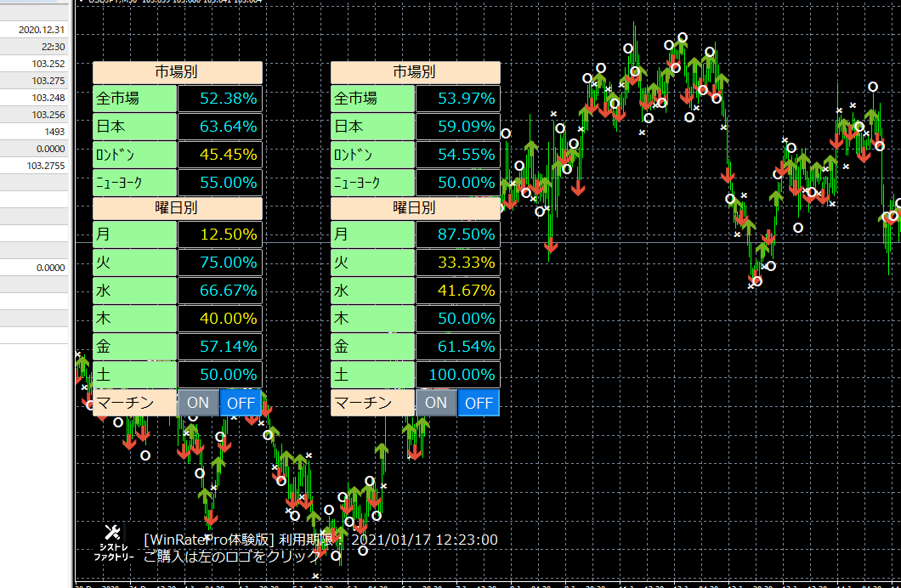Click 月 label in left panel
Screen dimensions: 901x588
pos(134,235)
